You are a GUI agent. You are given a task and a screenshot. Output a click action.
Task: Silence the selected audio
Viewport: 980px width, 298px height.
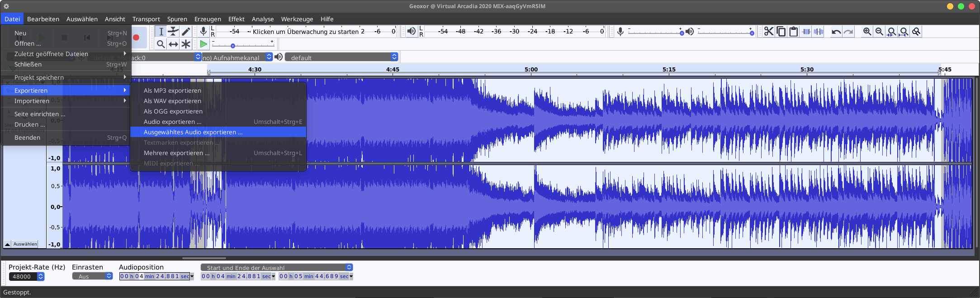click(819, 31)
